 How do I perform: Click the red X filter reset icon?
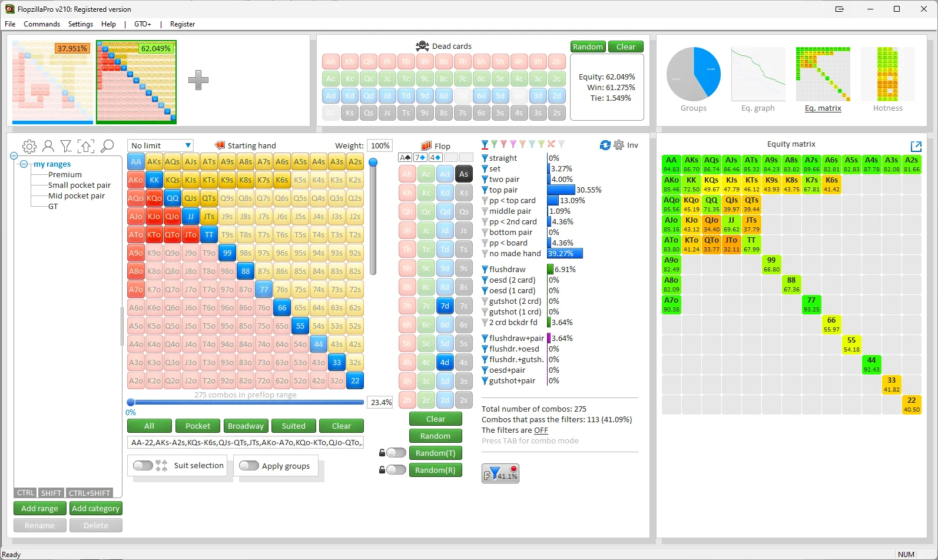pos(551,144)
